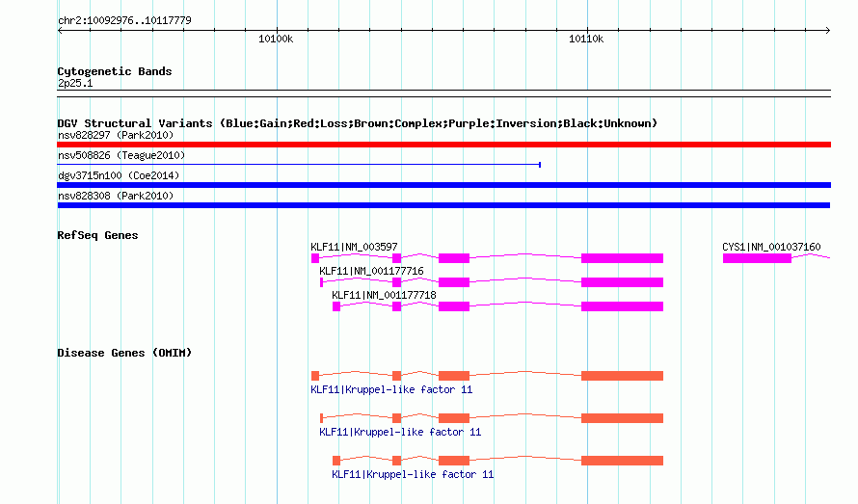
Task: Select the large exon of the first OMIM KLF11 track
Action: (622, 376)
